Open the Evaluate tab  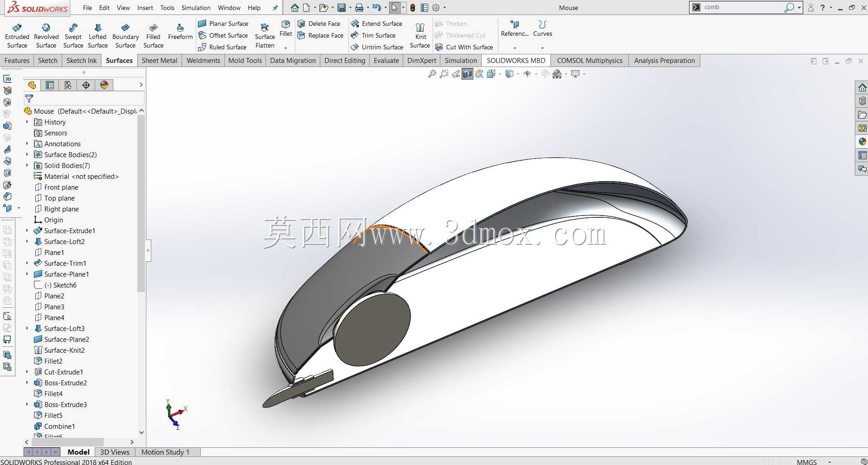coord(386,61)
